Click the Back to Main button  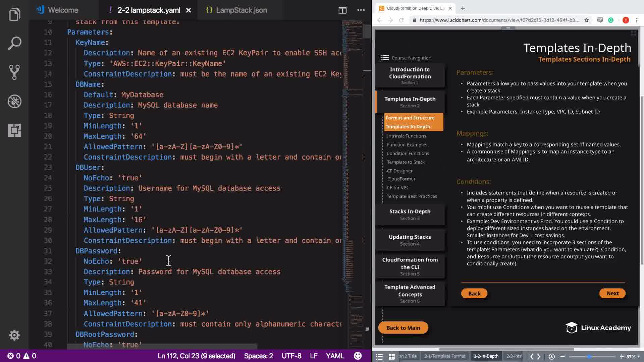403,328
